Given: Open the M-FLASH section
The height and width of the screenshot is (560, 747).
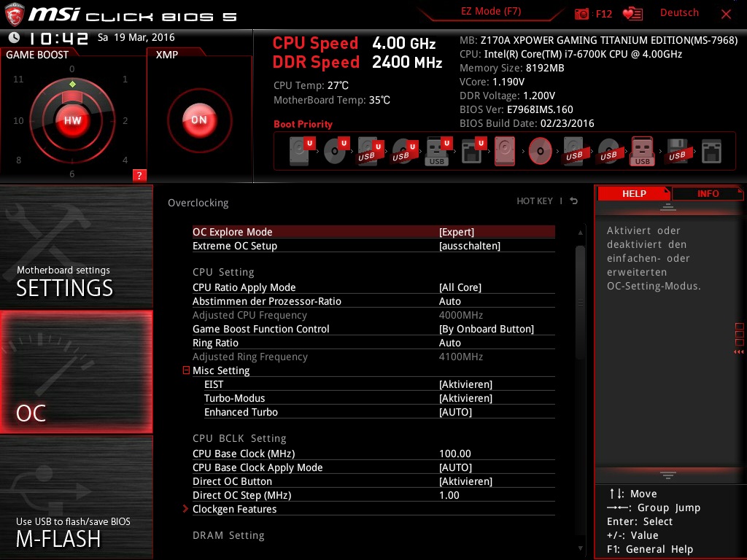Looking at the screenshot, I should [x=76, y=497].
